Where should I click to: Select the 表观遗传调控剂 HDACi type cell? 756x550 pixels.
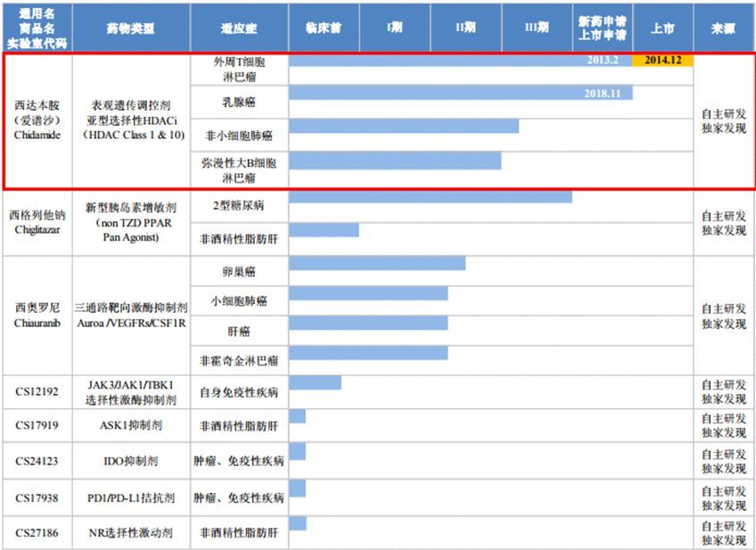point(131,120)
